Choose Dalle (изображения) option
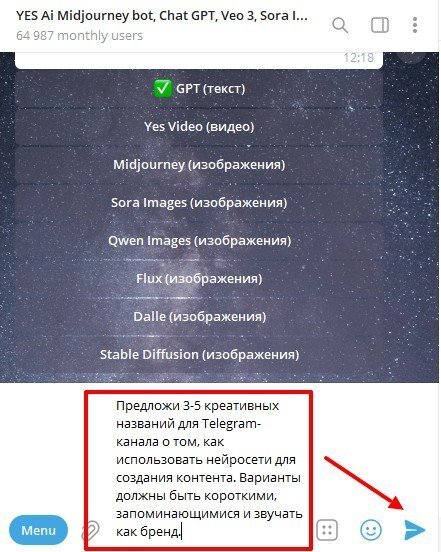 pos(199,316)
